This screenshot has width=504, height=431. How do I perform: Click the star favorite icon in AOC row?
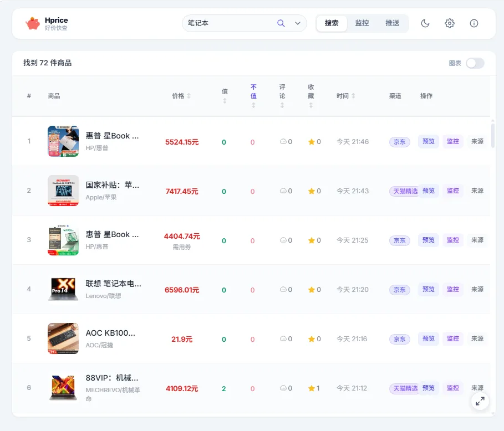[311, 339]
